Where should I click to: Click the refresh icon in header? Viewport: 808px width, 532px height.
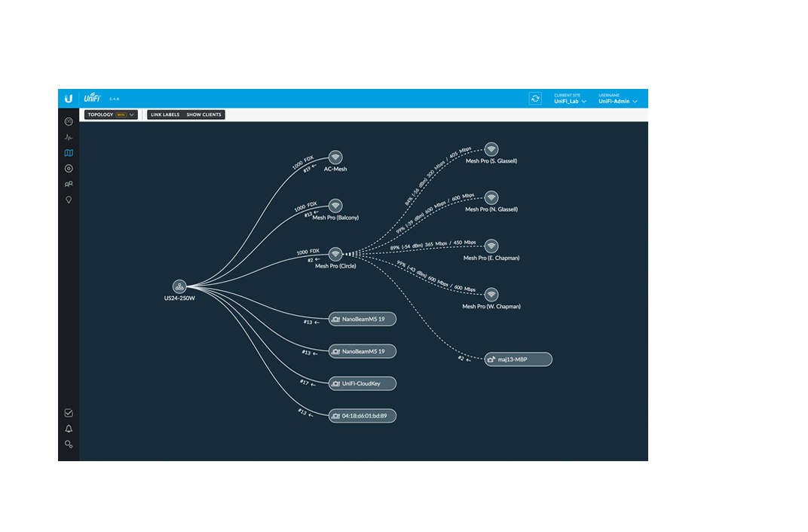[x=535, y=99]
